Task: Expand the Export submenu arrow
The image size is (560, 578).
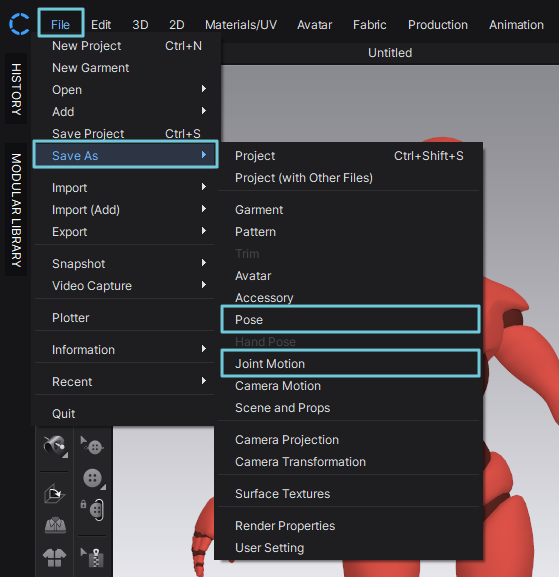Action: tap(204, 231)
